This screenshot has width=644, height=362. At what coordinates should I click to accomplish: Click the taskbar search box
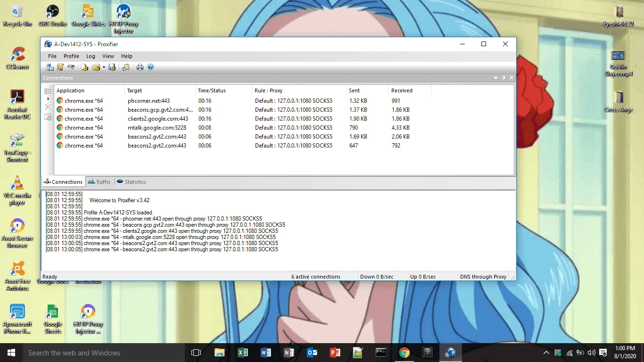[104, 353]
